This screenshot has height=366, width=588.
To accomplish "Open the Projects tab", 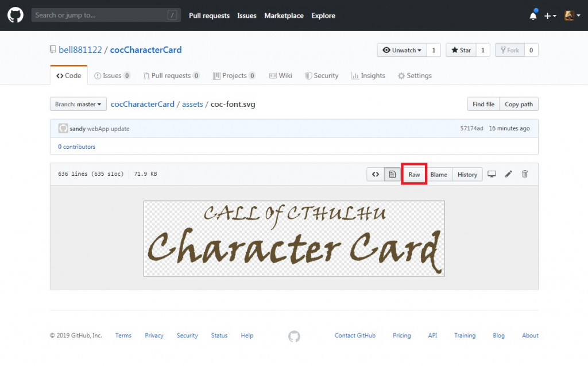I will pos(234,75).
